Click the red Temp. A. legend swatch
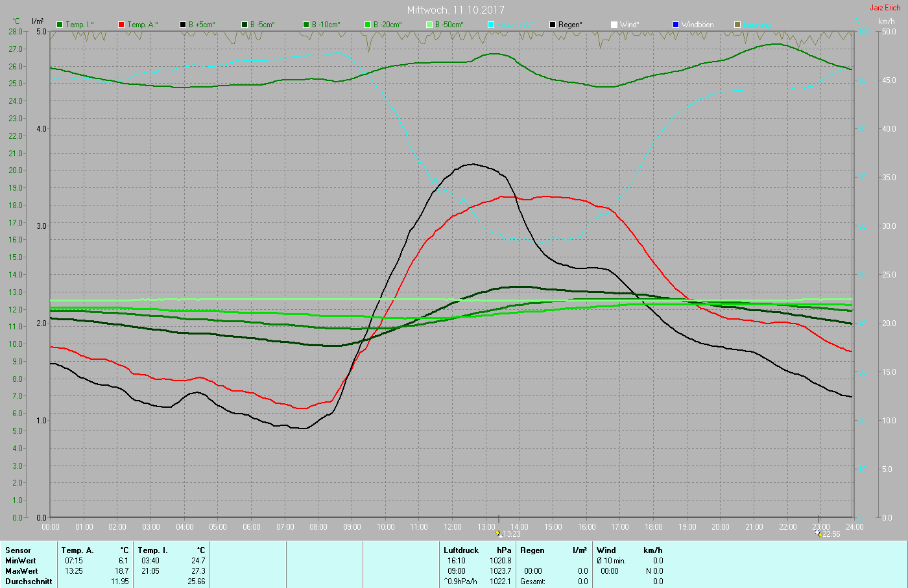 [121, 25]
